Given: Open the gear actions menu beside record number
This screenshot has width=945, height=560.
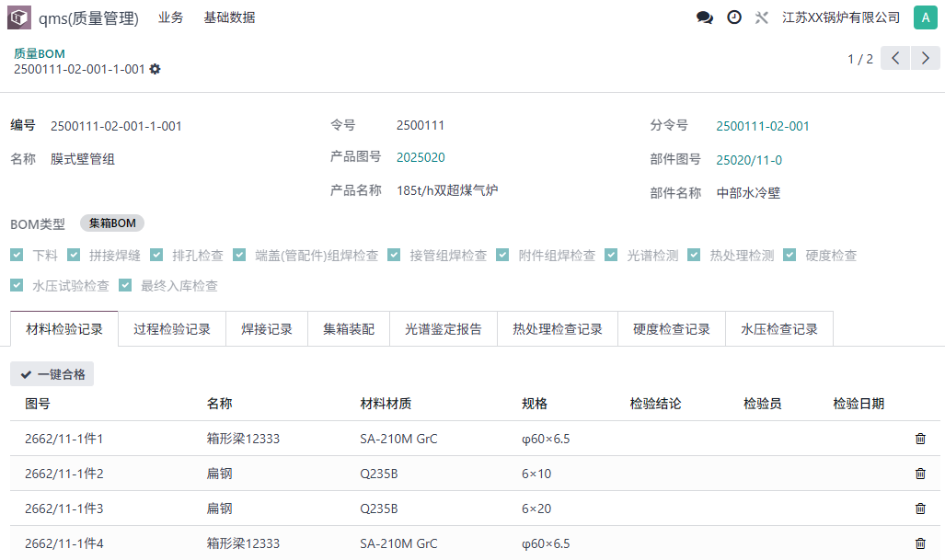Looking at the screenshot, I should 156,69.
